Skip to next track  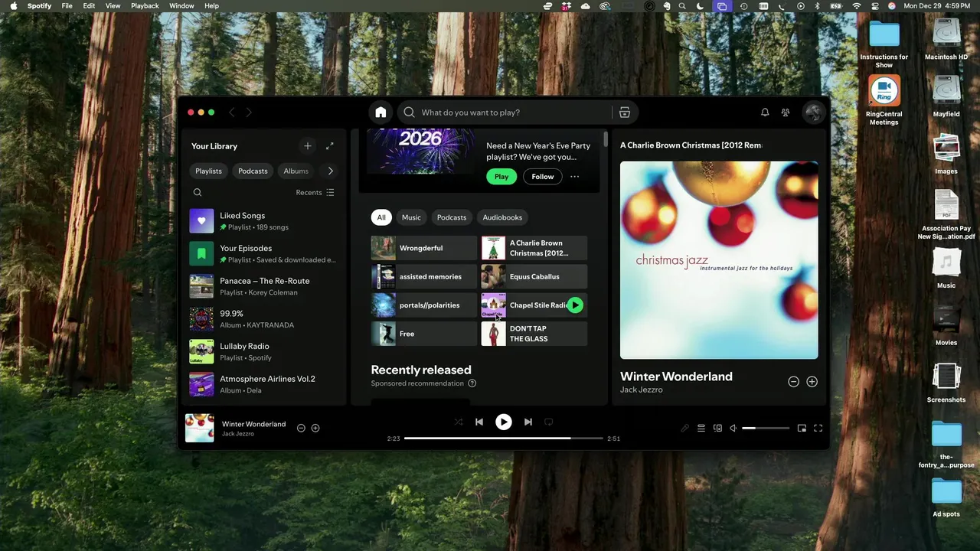pos(528,422)
